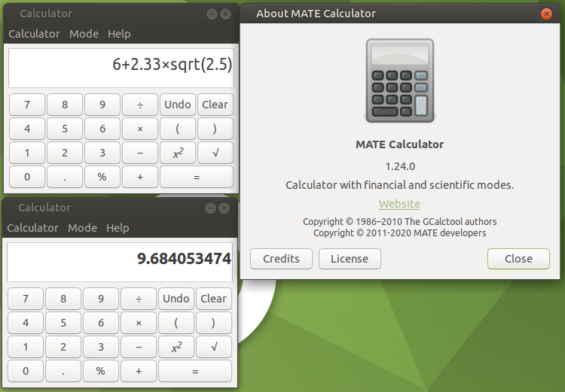Click the square root key in the bottom calculator
565x392 pixels.
pyautogui.click(x=214, y=347)
